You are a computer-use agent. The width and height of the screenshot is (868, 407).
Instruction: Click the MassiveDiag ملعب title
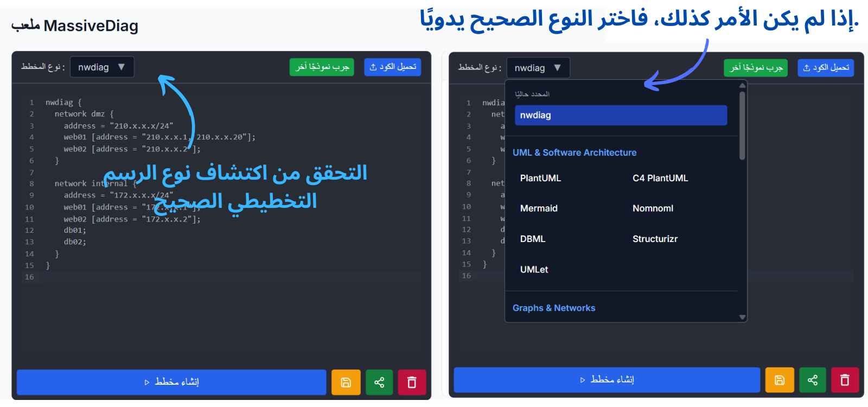click(75, 26)
